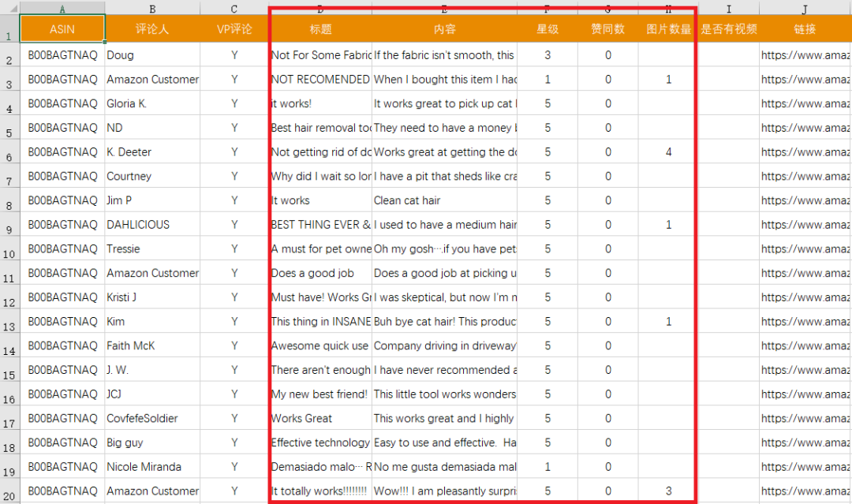Open the Amazon link in row 2
Viewport: 852px width, 504px height.
click(x=805, y=55)
